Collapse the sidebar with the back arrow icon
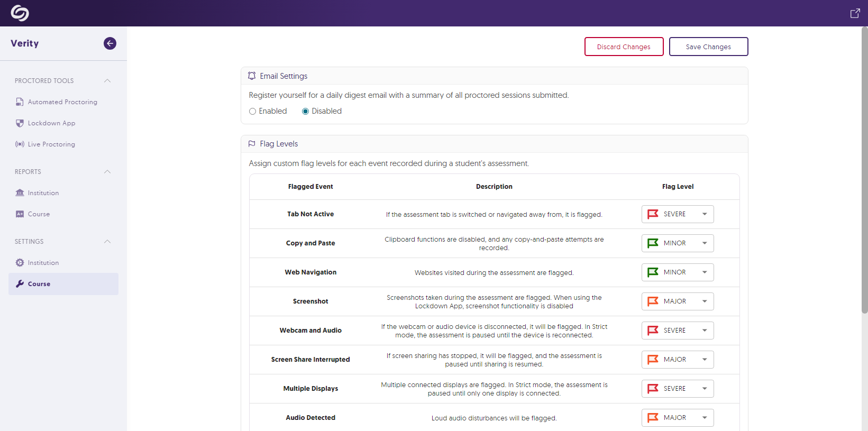The image size is (868, 431). [x=110, y=43]
